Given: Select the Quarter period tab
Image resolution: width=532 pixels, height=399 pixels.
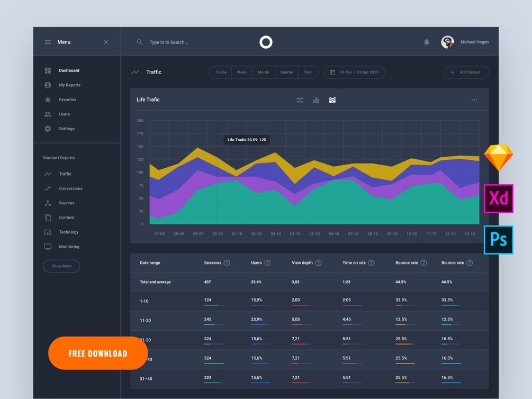Looking at the screenshot, I should point(287,72).
